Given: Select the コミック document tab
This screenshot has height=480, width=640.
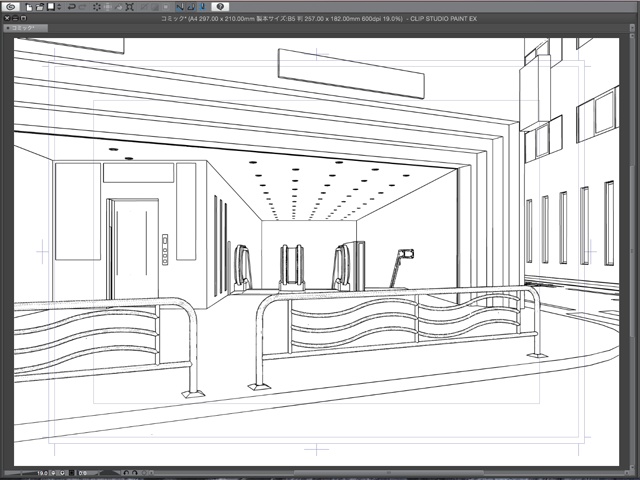Looking at the screenshot, I should pos(24,29).
